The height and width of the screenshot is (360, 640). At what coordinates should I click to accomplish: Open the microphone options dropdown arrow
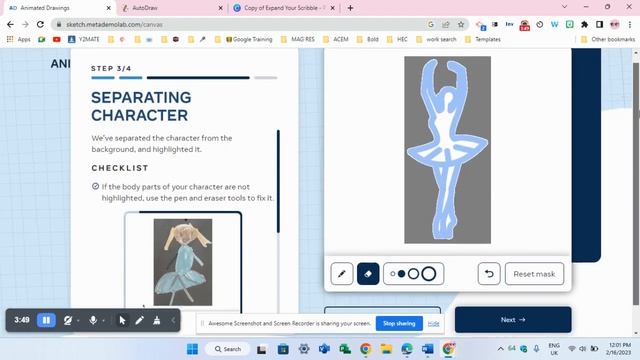click(x=103, y=321)
